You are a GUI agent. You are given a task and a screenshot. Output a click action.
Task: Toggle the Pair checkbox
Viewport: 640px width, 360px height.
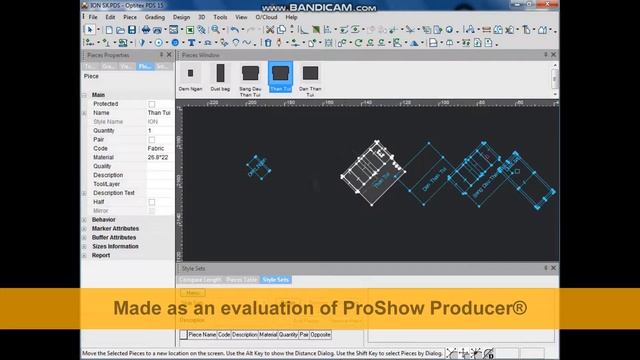coord(152,140)
